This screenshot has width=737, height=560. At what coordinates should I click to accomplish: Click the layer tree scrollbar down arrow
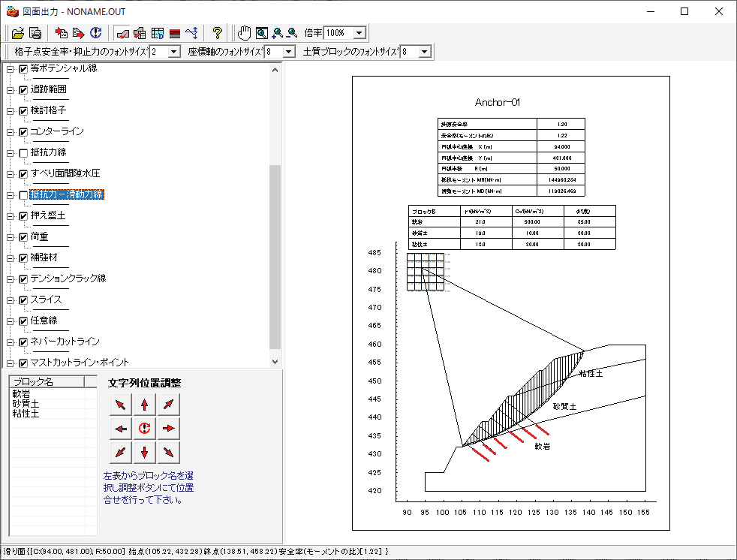point(275,362)
